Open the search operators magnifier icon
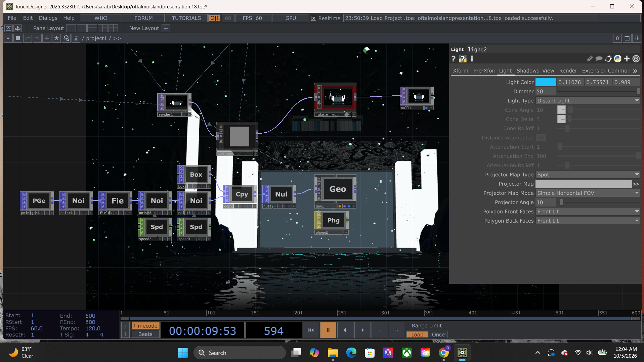644x362 pixels. 66,38
